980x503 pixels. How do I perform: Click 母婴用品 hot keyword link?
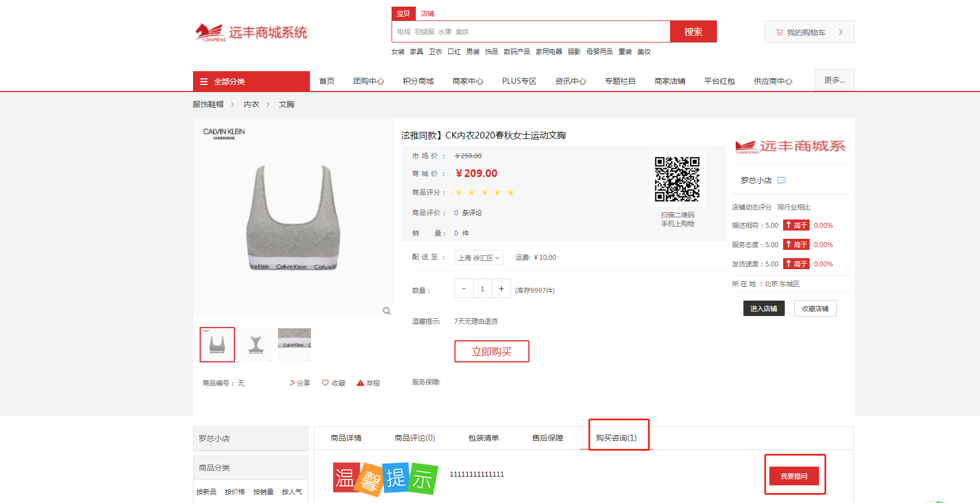click(x=599, y=52)
